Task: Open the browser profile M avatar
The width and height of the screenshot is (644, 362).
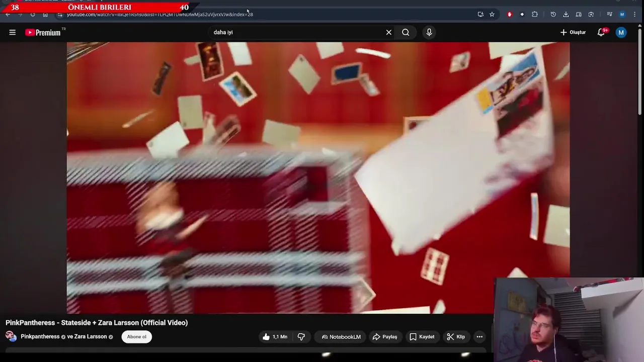Action: [x=622, y=15]
